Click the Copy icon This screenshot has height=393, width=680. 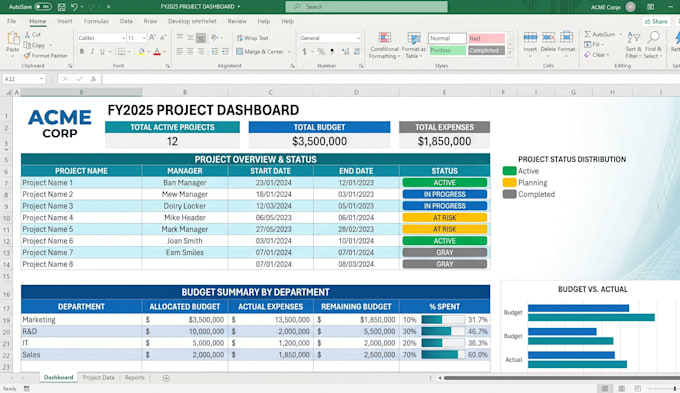pos(27,45)
